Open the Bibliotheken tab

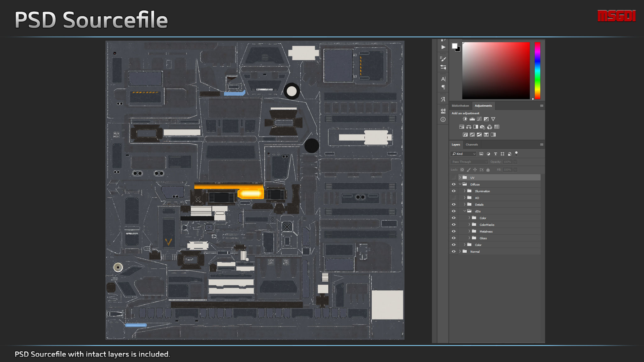(460, 106)
